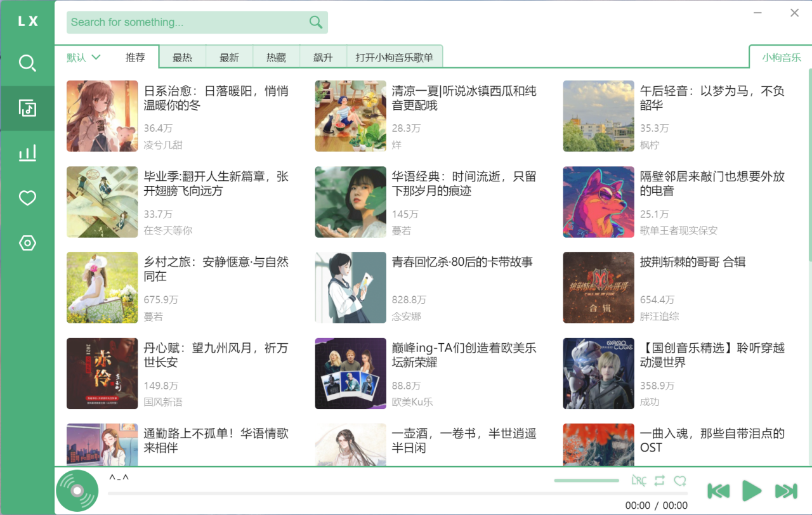Click the spinning album disc icon

[x=77, y=490]
